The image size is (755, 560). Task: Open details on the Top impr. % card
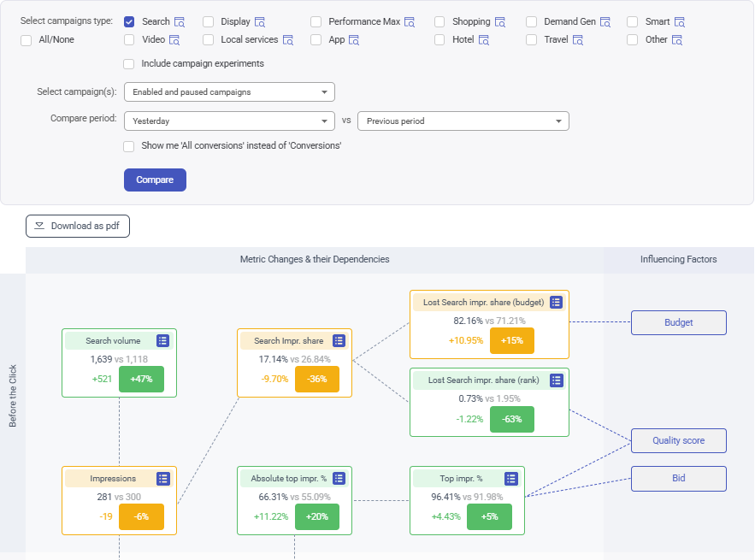(511, 478)
